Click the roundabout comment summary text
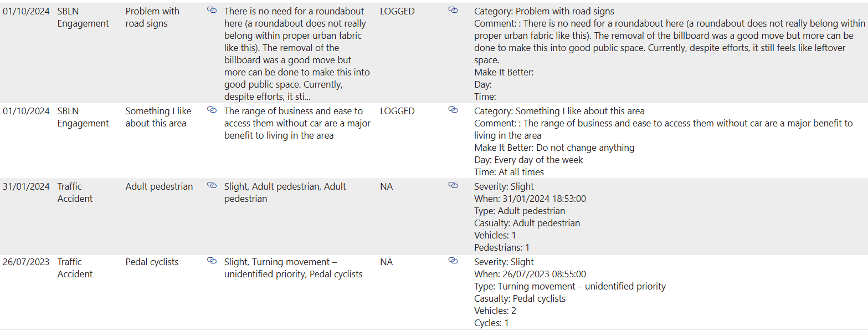This screenshot has height=330, width=868. pyautogui.click(x=297, y=54)
